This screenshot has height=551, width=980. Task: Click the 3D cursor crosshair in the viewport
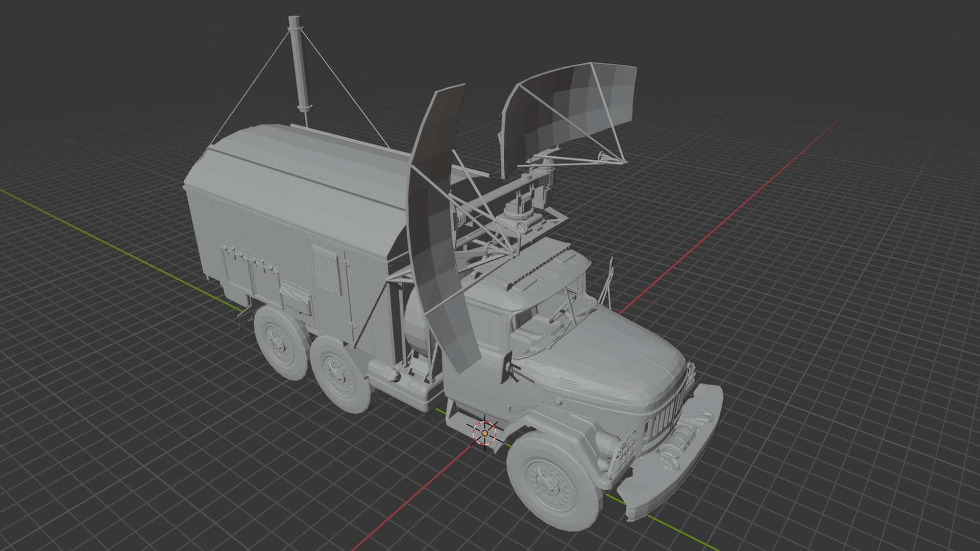[484, 433]
